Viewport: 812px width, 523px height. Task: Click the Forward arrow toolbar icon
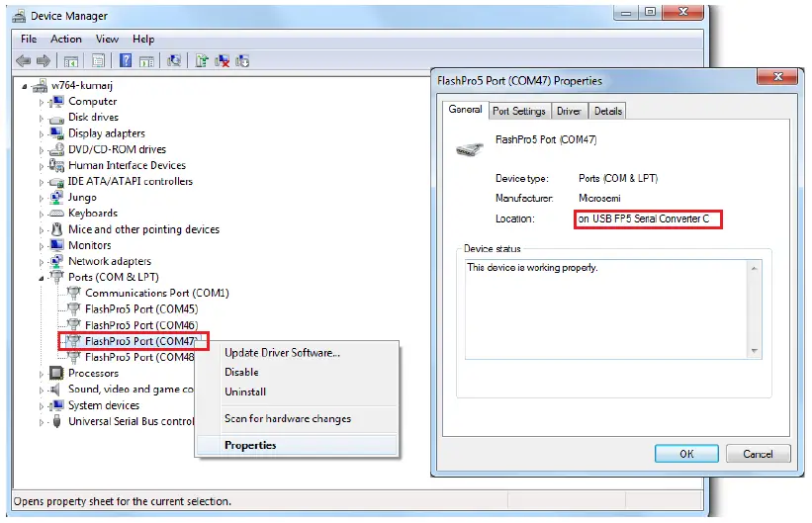[44, 61]
